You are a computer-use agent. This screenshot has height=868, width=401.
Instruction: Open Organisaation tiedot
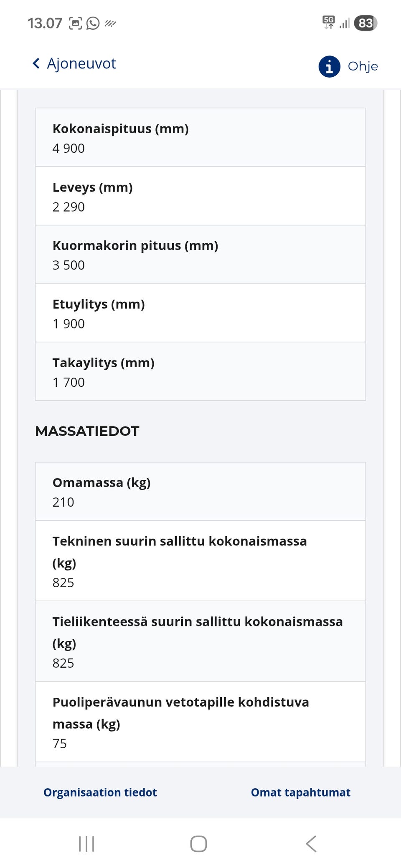click(x=100, y=792)
